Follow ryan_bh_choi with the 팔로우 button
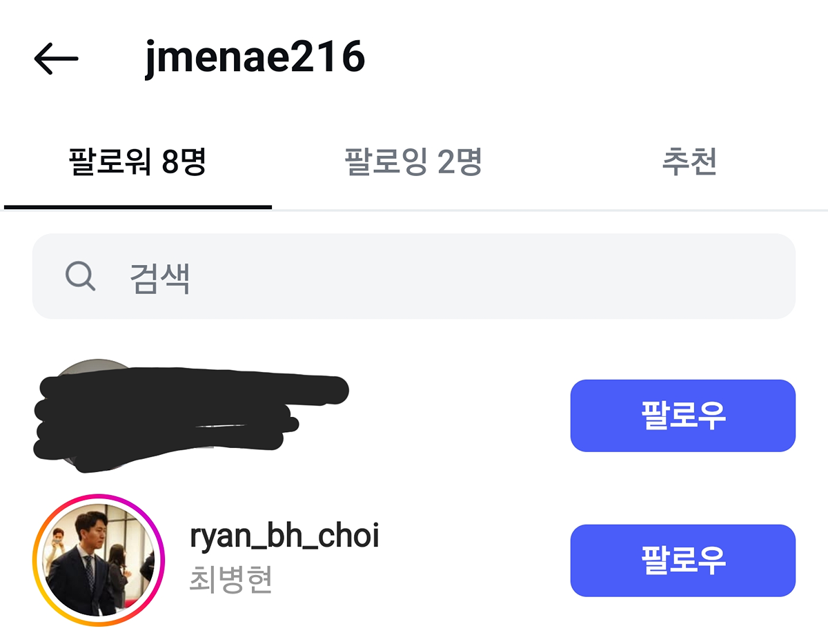The height and width of the screenshot is (644, 828). 683,560
